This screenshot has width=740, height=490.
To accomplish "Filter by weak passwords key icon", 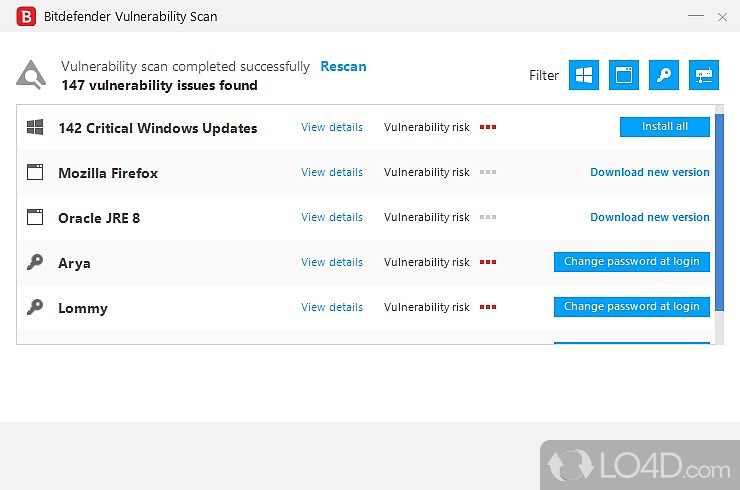I will point(664,75).
